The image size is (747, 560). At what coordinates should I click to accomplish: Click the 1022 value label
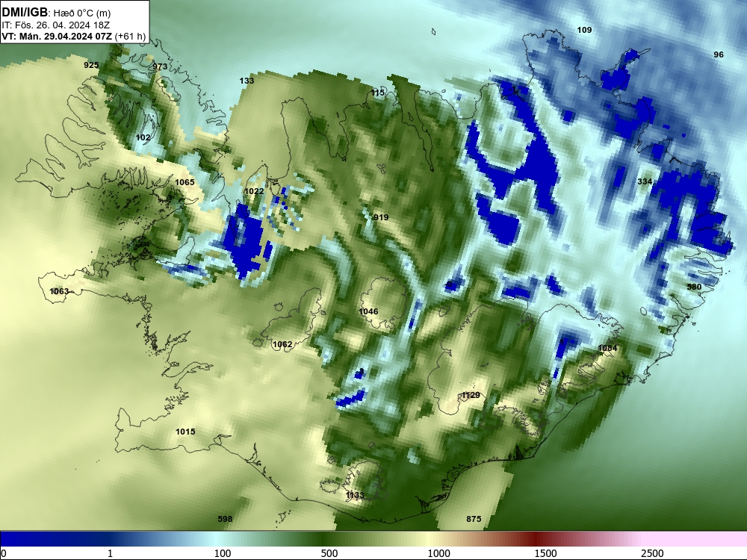pos(253,191)
